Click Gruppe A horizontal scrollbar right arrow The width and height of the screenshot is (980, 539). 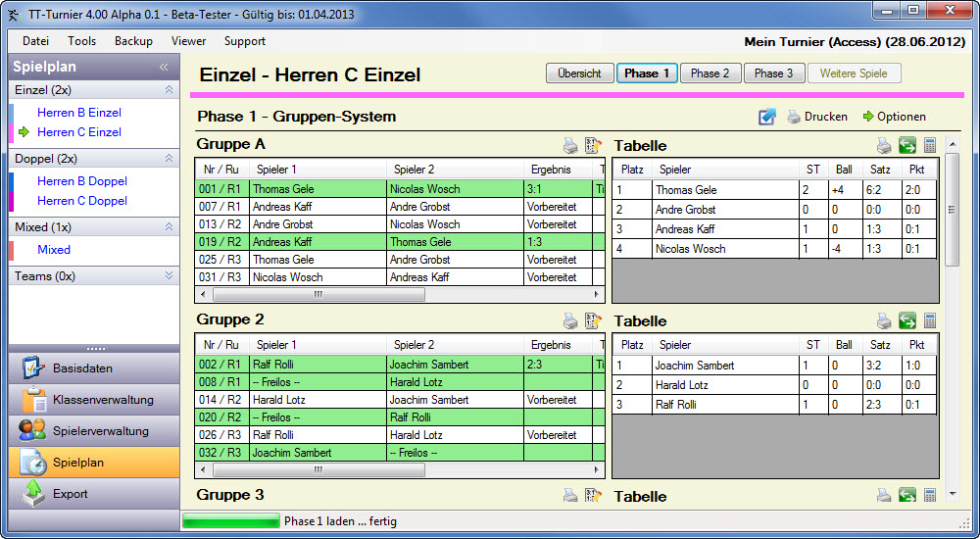[x=597, y=294]
